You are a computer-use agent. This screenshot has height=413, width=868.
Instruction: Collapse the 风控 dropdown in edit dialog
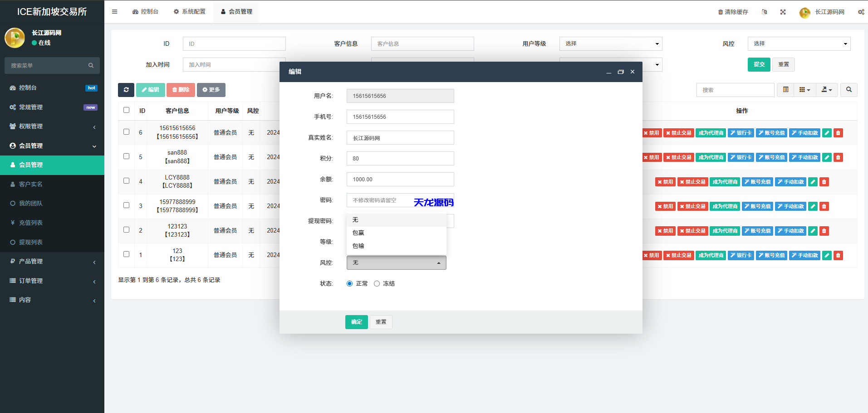396,262
